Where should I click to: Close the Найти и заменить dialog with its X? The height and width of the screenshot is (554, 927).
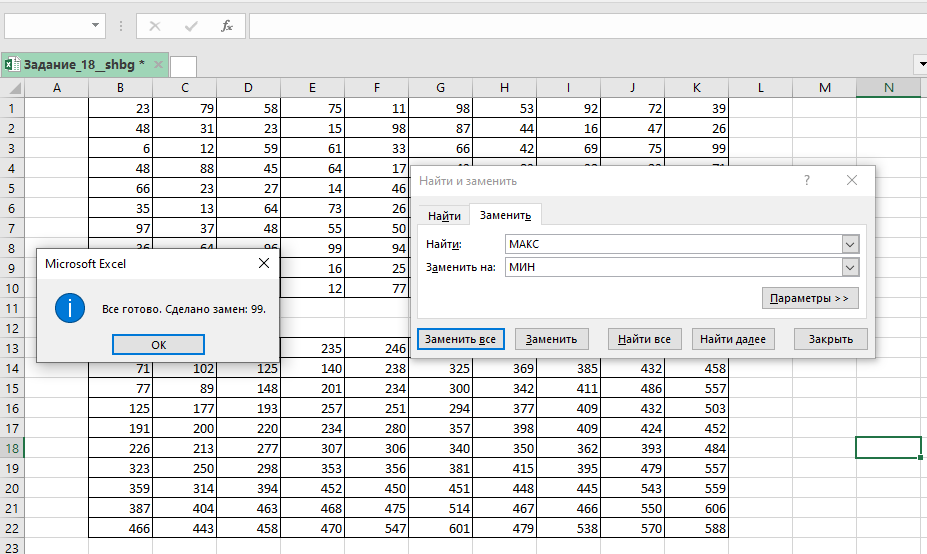851,181
